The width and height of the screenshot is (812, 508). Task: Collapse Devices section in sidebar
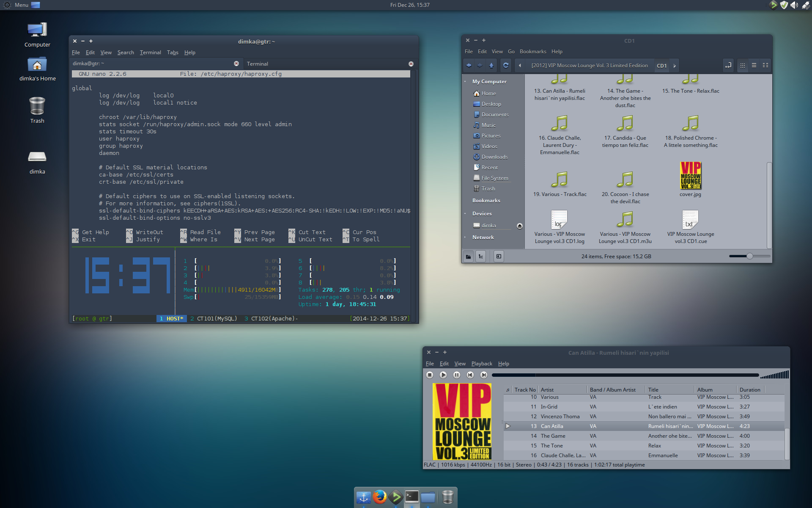click(465, 214)
